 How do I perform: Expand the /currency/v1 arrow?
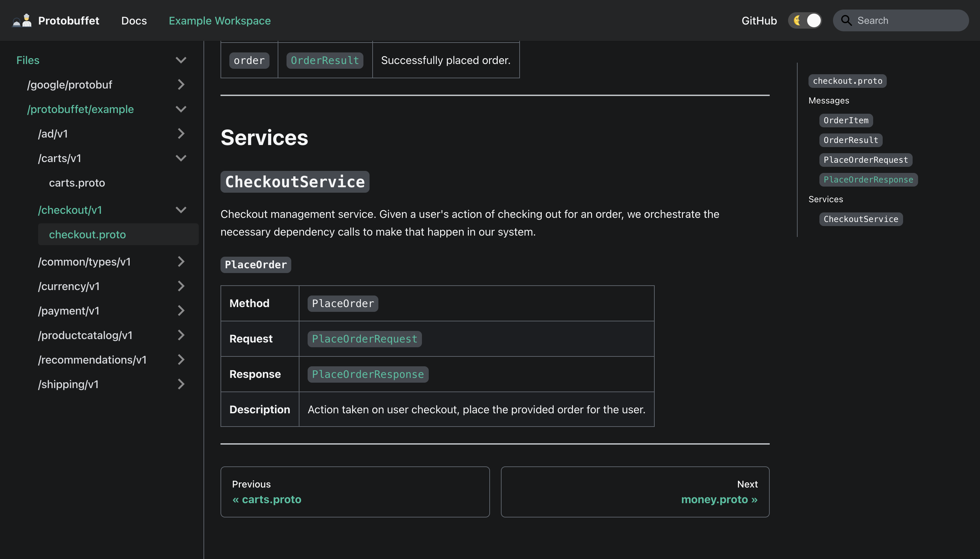181,286
